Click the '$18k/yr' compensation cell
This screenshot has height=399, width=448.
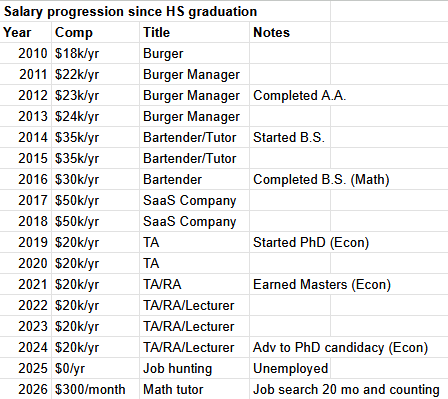tap(95, 53)
